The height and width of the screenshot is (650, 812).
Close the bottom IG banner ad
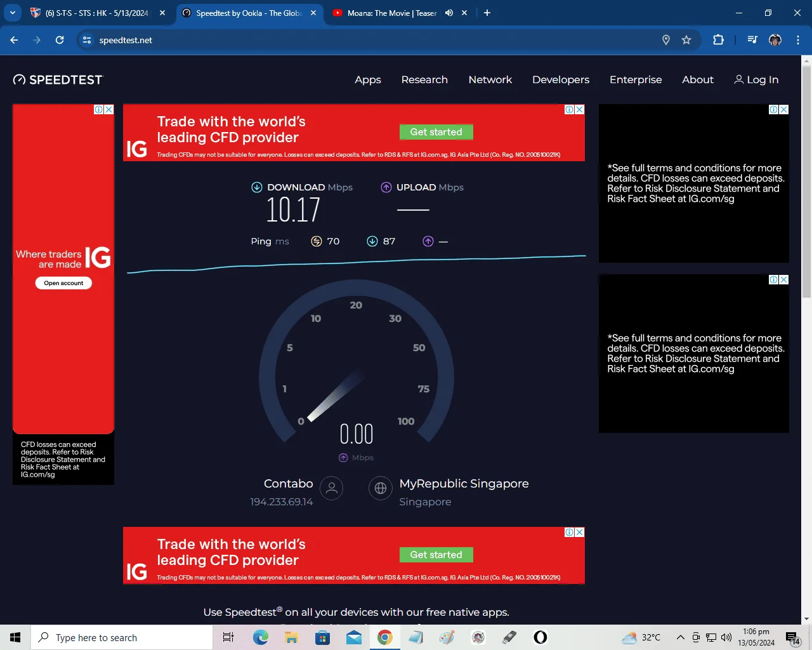[x=579, y=532]
